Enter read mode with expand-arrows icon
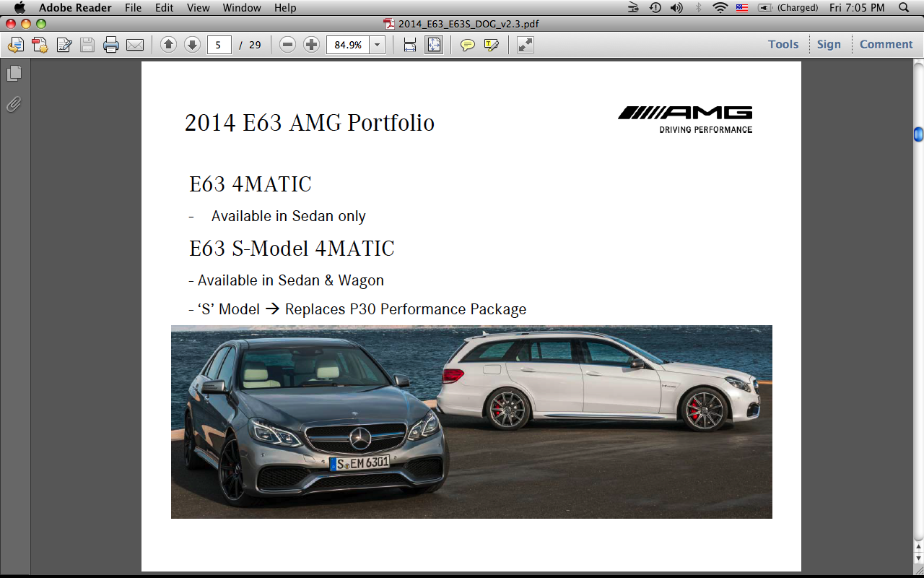924x578 pixels. pos(526,45)
